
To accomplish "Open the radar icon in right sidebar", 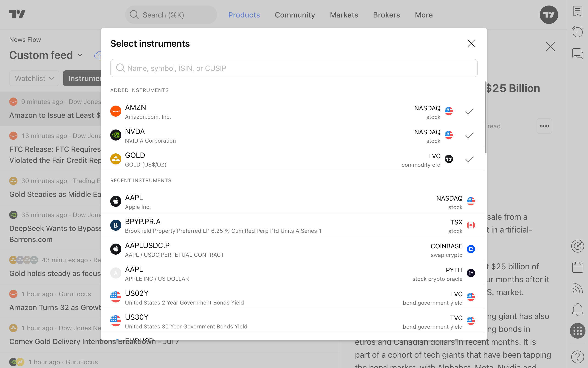I will [x=577, y=246].
